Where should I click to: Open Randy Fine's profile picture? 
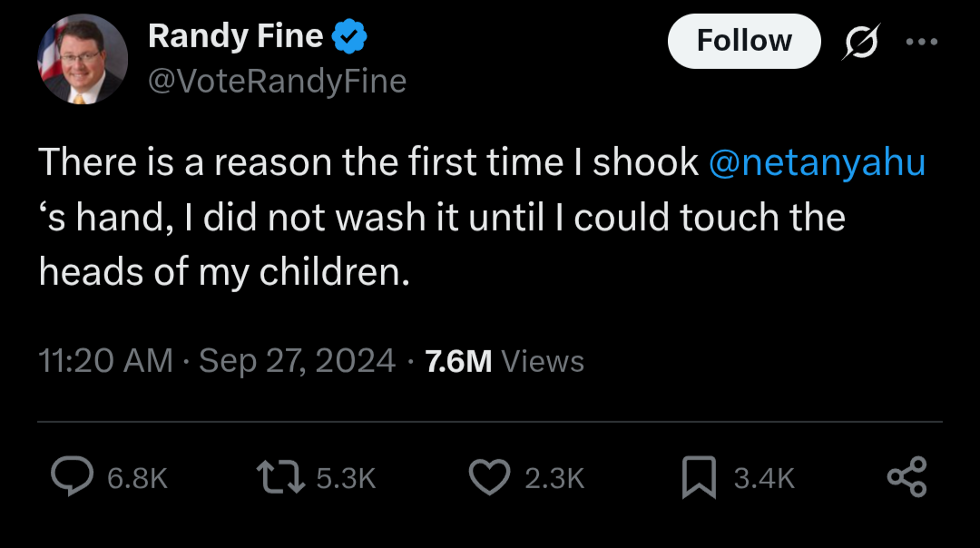(x=83, y=59)
